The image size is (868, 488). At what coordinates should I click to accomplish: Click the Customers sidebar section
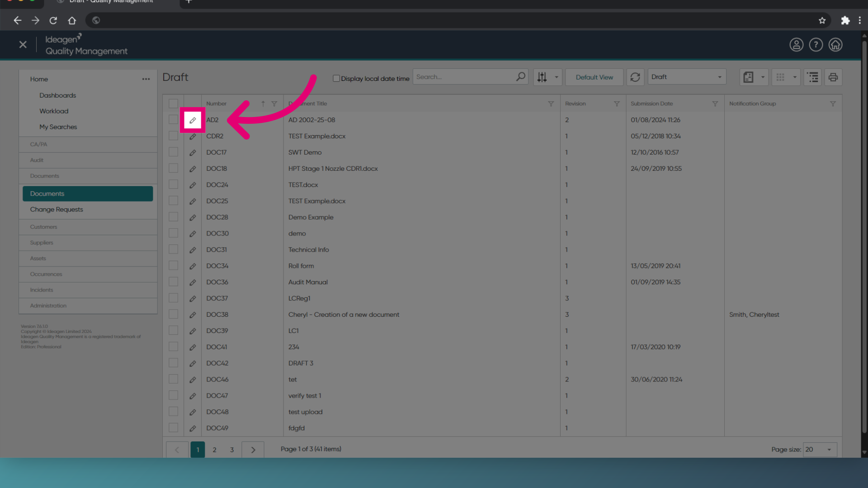click(88, 227)
